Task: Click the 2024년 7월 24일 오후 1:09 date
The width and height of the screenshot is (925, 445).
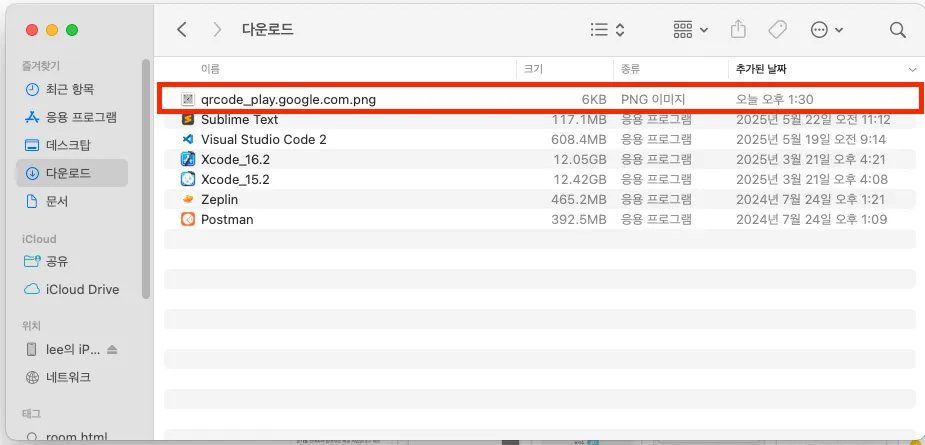Action: (811, 220)
